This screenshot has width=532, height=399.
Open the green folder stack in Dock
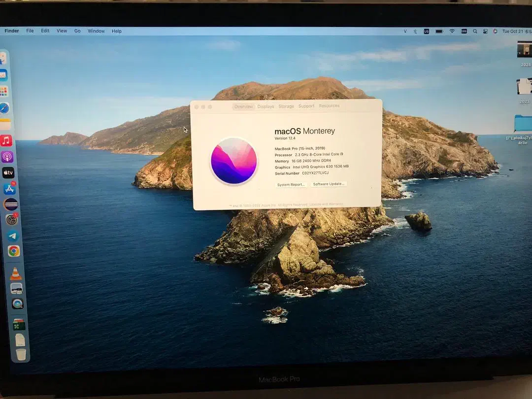pos(19,325)
